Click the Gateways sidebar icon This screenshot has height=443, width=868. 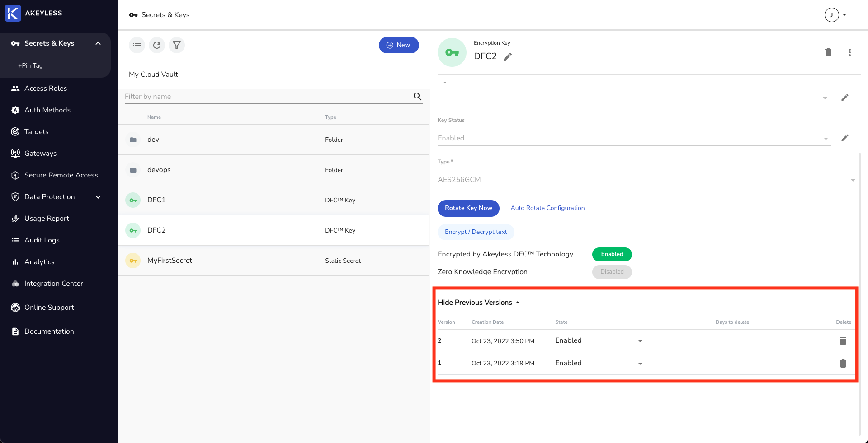pos(15,153)
